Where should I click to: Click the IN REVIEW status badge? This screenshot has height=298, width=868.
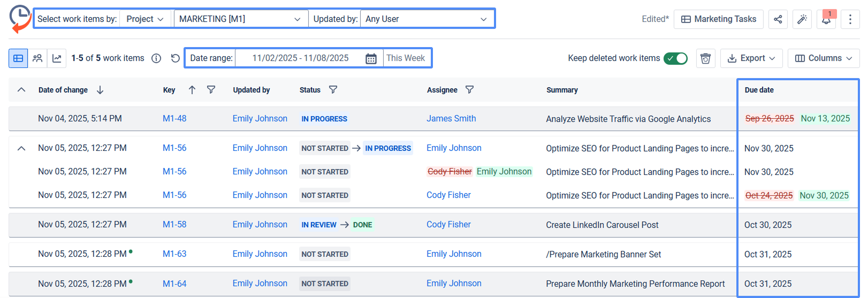tap(319, 225)
